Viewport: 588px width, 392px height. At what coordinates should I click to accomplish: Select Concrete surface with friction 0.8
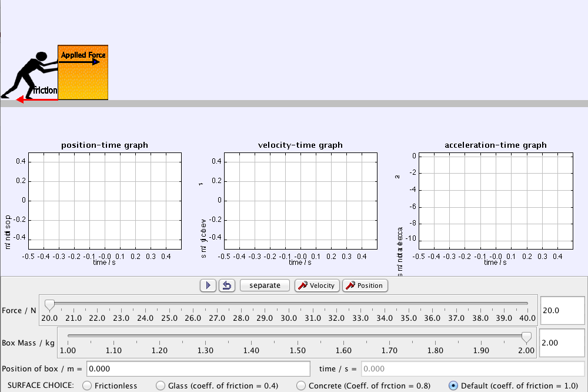pos(300,386)
